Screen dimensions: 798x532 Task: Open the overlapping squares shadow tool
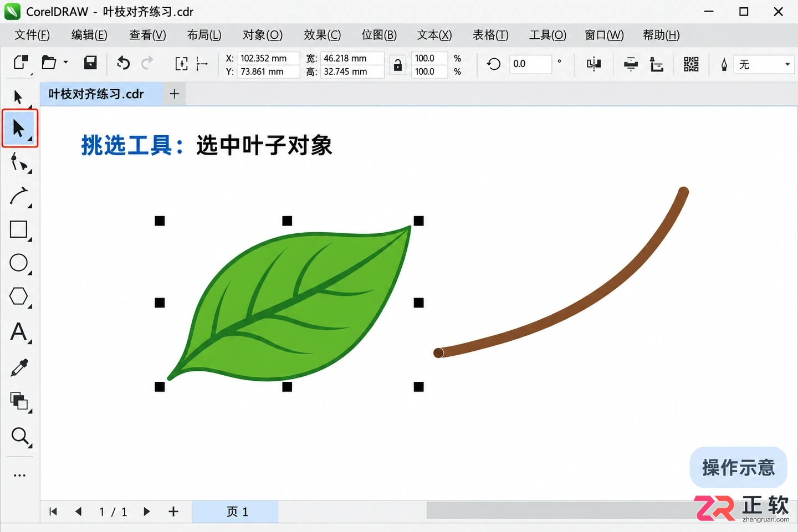point(19,401)
